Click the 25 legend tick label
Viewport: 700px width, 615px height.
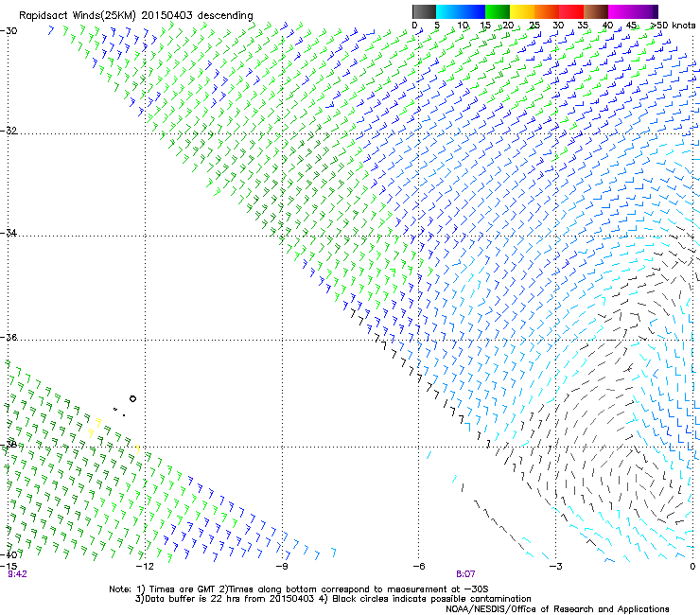point(534,26)
